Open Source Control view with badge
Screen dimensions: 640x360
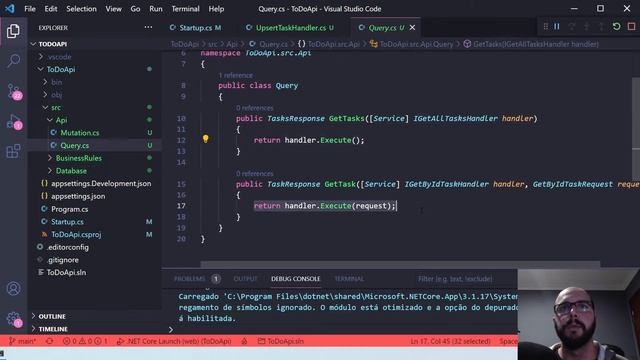(x=14, y=91)
